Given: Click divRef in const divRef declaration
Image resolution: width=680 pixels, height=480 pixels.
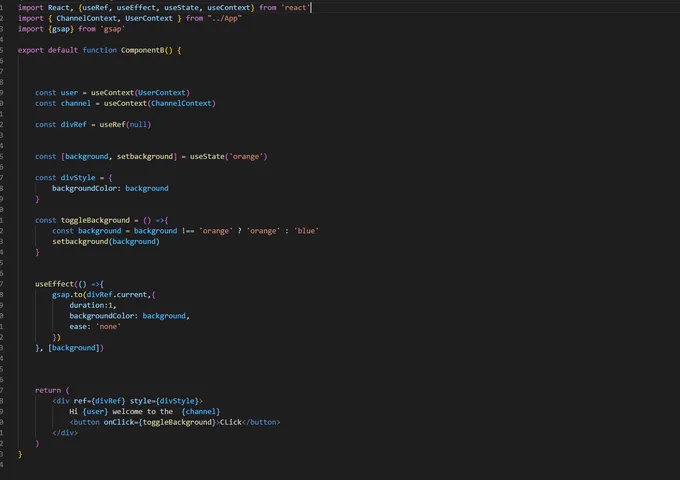Looking at the screenshot, I should [x=74, y=124].
